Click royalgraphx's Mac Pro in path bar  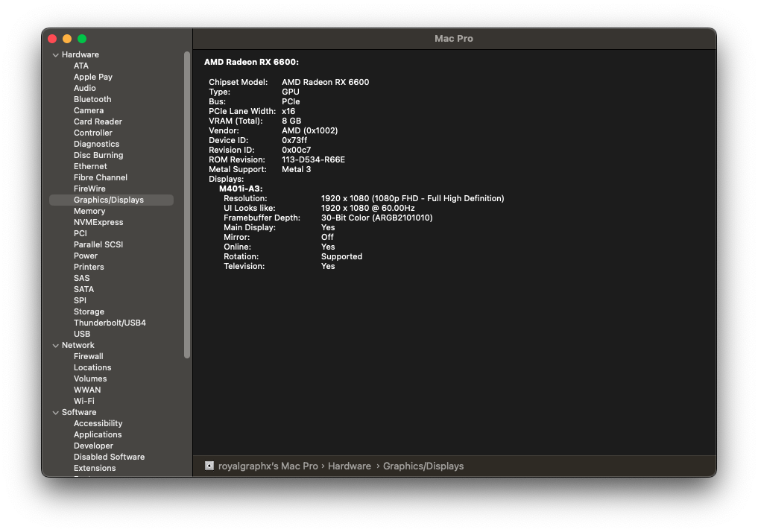coord(268,466)
